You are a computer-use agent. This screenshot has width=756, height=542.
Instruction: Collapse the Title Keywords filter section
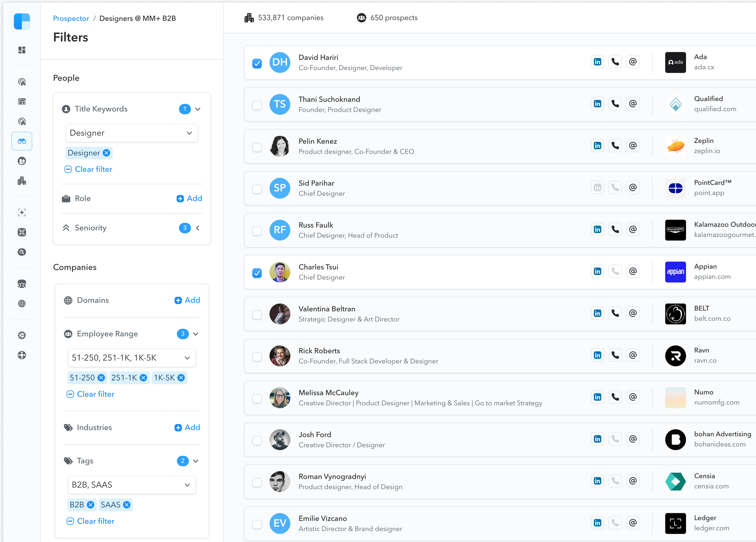198,109
